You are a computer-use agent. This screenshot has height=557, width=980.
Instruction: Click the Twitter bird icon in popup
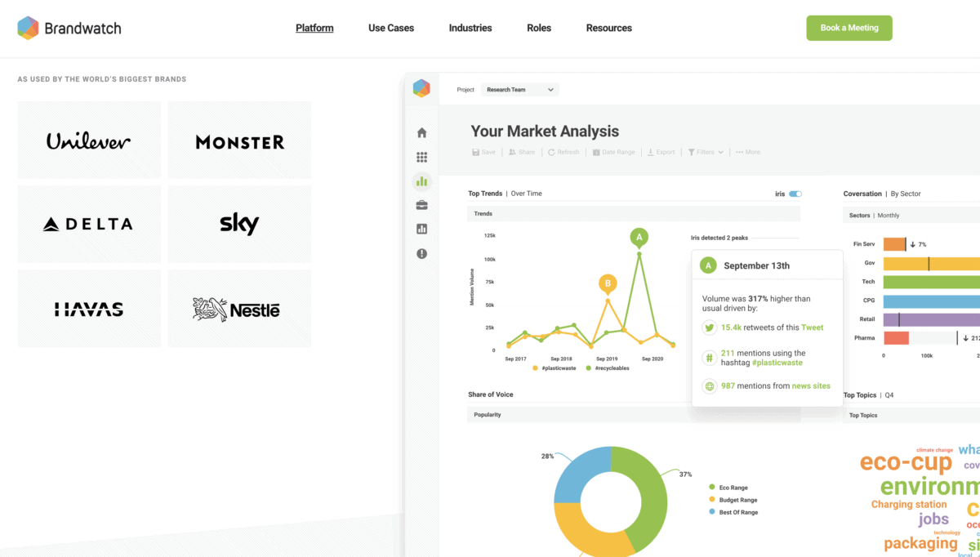coord(710,328)
